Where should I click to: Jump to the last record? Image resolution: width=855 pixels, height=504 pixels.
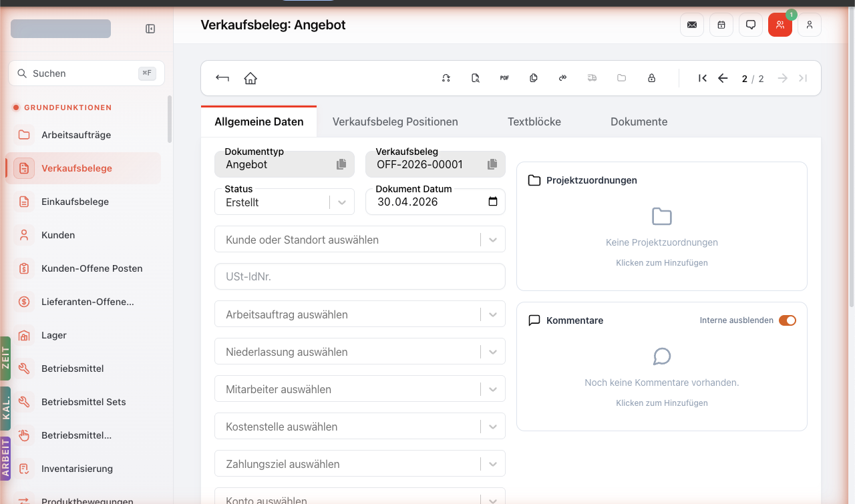tap(803, 78)
